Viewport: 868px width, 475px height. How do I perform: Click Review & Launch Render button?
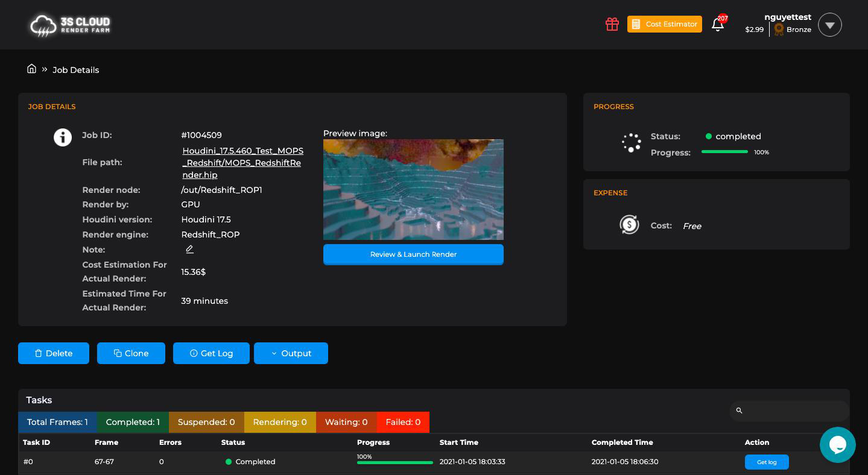(x=413, y=254)
